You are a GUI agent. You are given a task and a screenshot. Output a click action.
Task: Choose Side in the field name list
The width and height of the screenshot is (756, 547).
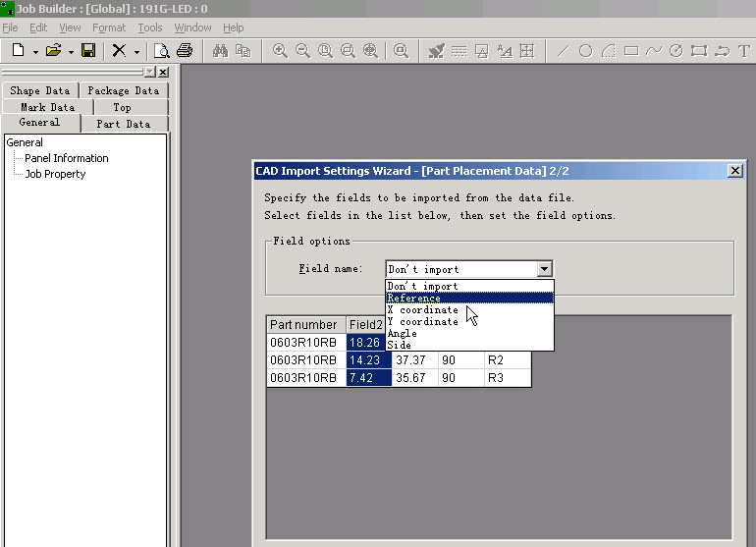(469, 345)
